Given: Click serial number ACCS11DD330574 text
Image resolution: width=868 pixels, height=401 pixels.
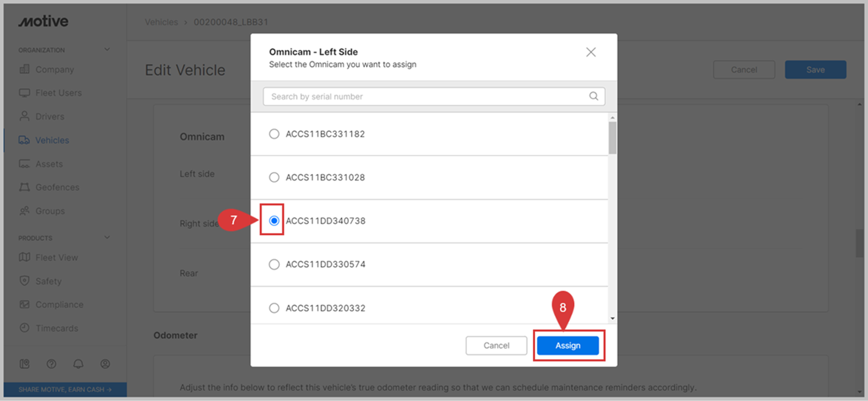Looking at the screenshot, I should tap(326, 264).
